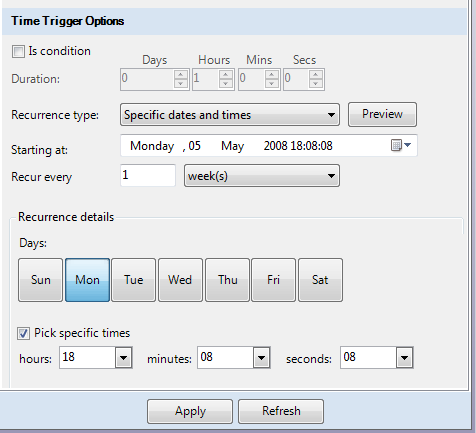Image resolution: width=476 pixels, height=433 pixels.
Task: Click the month May in Starting at field
Action: (x=232, y=146)
